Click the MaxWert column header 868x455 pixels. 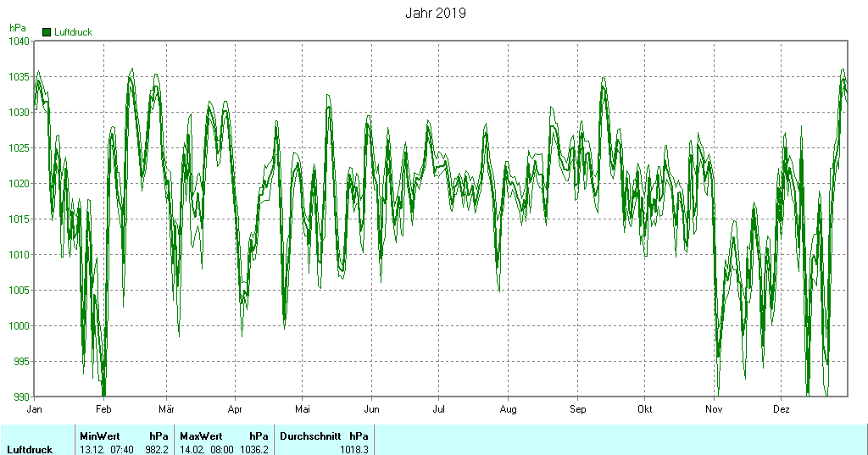[x=200, y=436]
